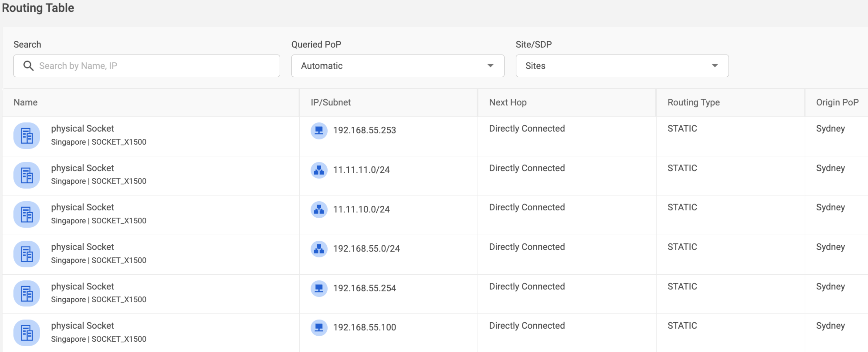Click site icon in 192.168.55.100 row
This screenshot has width=868, height=352.
[27, 332]
